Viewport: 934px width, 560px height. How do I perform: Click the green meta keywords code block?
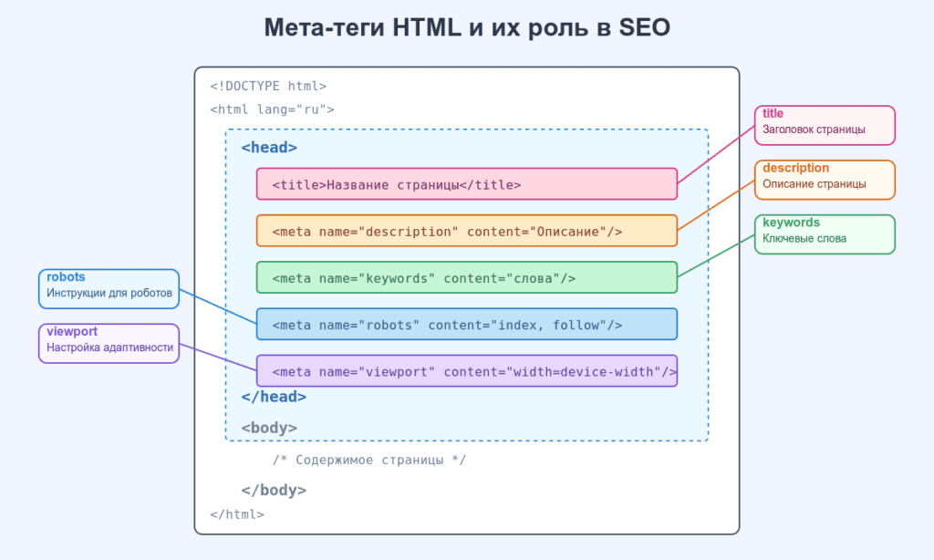tap(466, 277)
